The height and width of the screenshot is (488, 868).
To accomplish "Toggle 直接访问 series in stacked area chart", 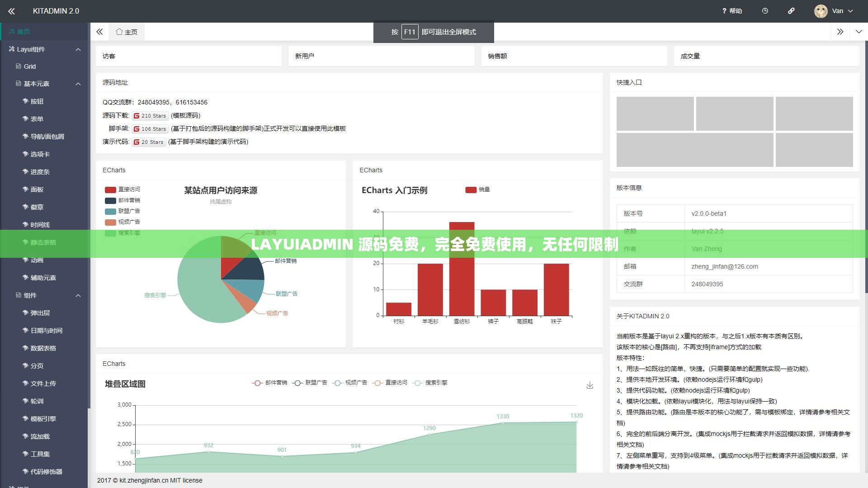I will tap(390, 383).
